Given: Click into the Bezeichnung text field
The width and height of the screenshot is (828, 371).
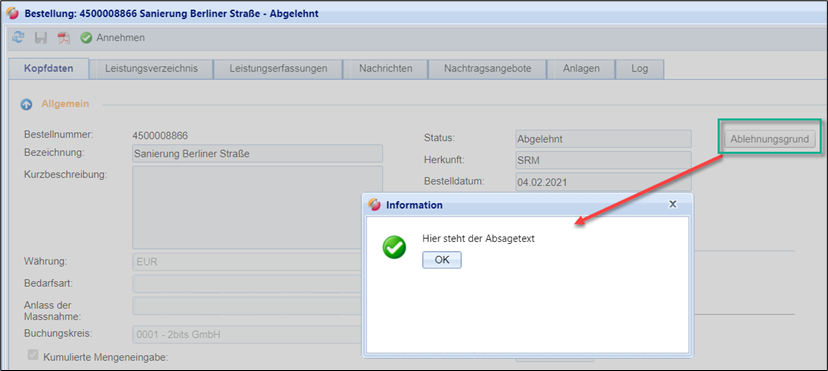Looking at the screenshot, I should click(x=257, y=154).
